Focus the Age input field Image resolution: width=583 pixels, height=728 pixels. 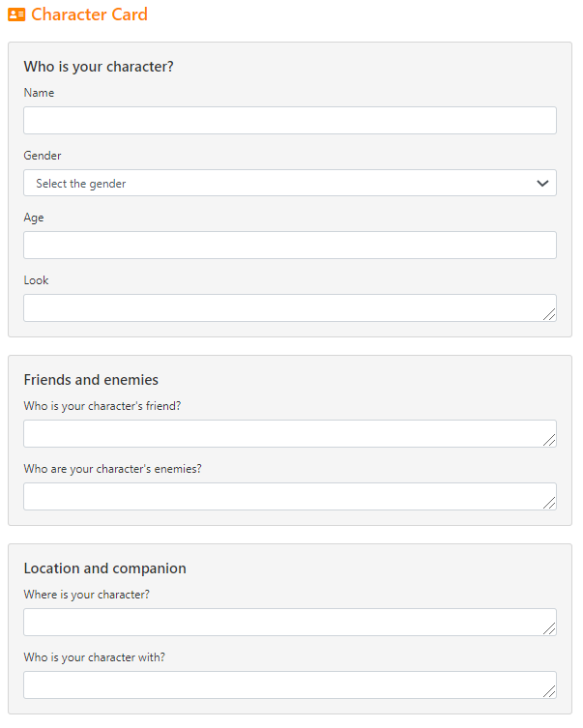(x=290, y=246)
